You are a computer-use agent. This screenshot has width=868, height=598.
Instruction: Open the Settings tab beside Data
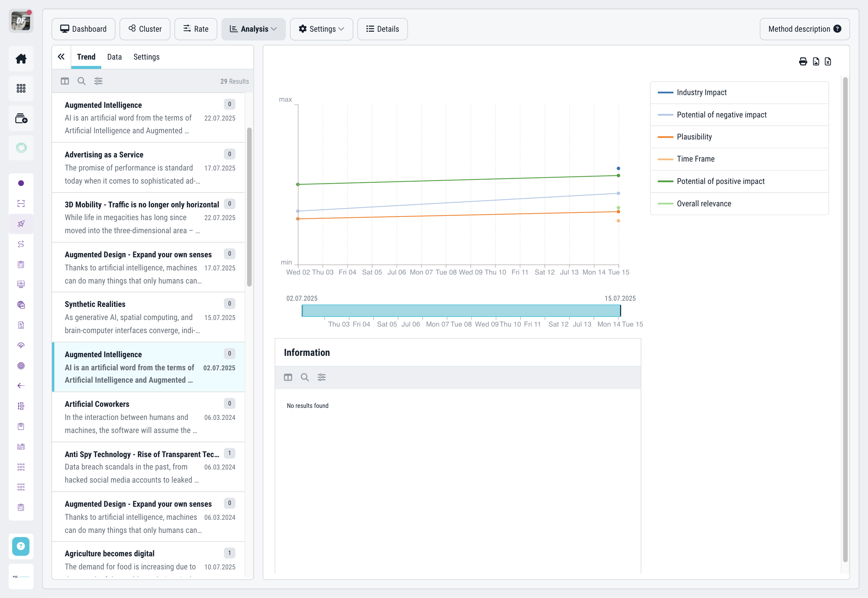click(x=146, y=57)
